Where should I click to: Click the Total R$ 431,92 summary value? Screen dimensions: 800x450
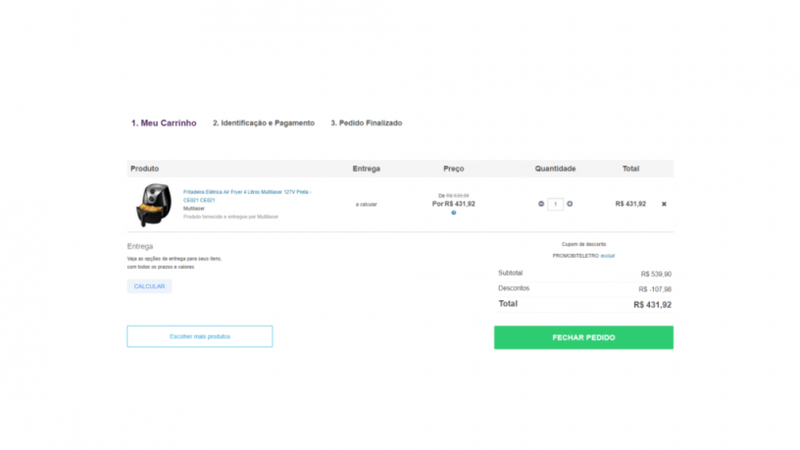pyautogui.click(x=652, y=304)
